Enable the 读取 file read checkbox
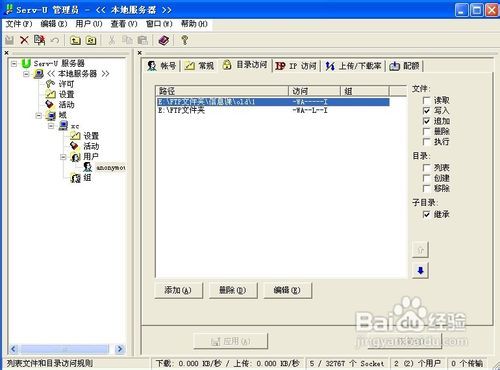The image size is (500, 370). (426, 100)
